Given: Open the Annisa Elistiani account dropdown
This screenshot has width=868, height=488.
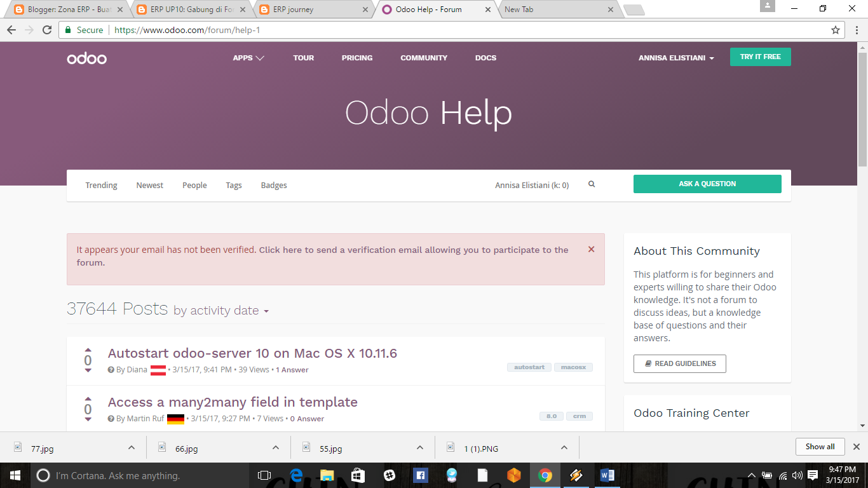Looking at the screenshot, I should (676, 58).
